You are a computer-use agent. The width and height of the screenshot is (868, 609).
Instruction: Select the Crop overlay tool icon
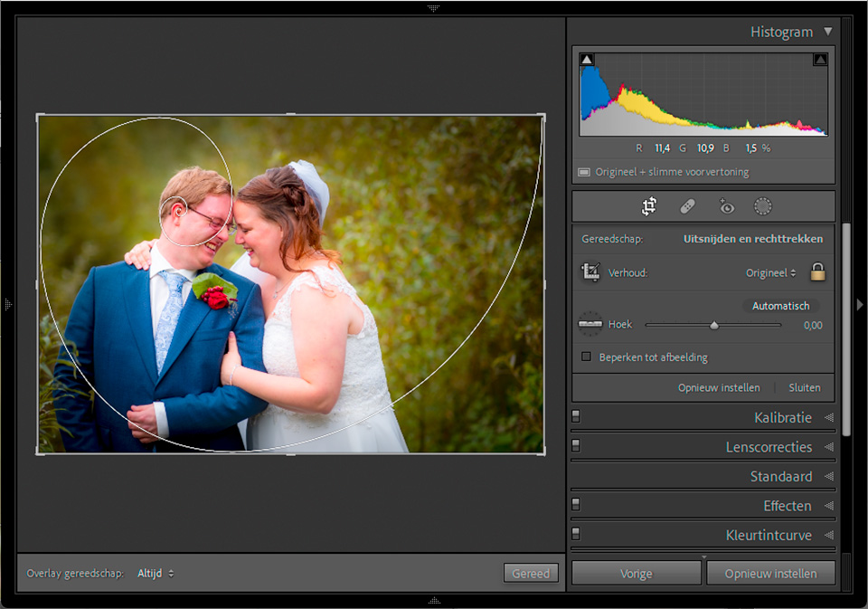649,206
